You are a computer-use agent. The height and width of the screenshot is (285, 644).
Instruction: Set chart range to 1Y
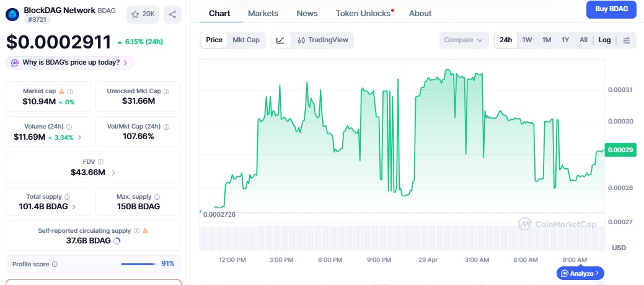(x=565, y=40)
